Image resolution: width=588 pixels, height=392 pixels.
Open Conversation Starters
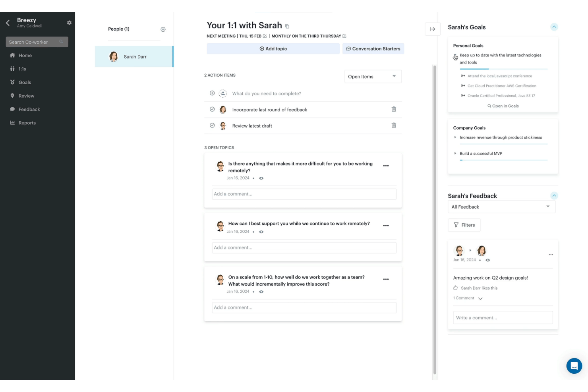coord(373,48)
